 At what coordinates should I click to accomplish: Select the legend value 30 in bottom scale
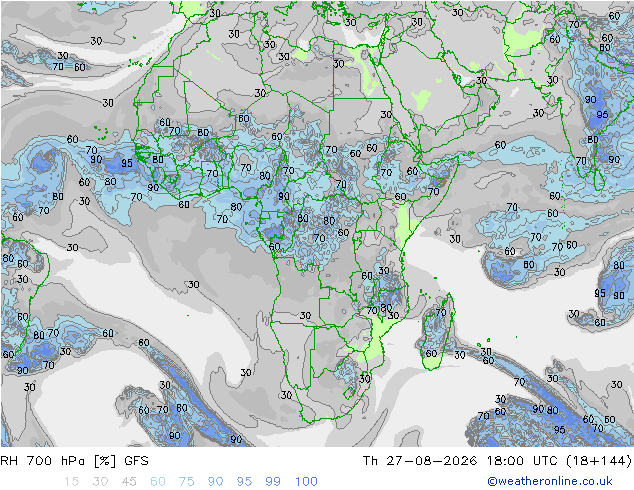tap(100, 481)
